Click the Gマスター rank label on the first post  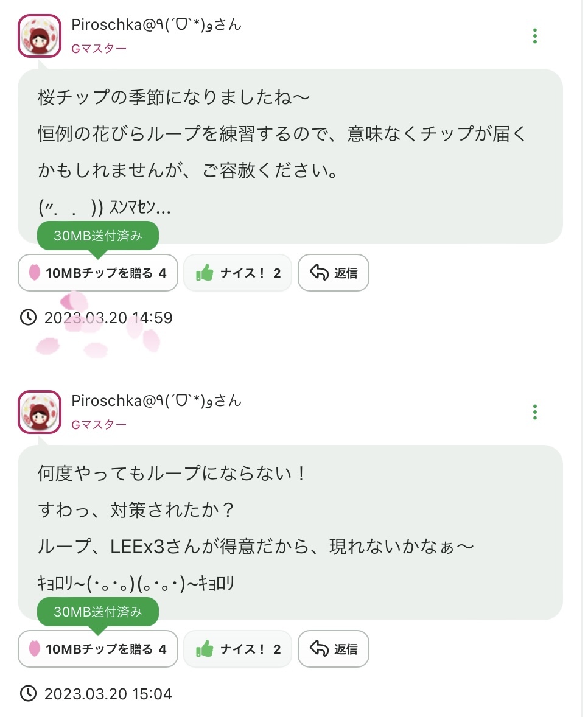tap(99, 49)
